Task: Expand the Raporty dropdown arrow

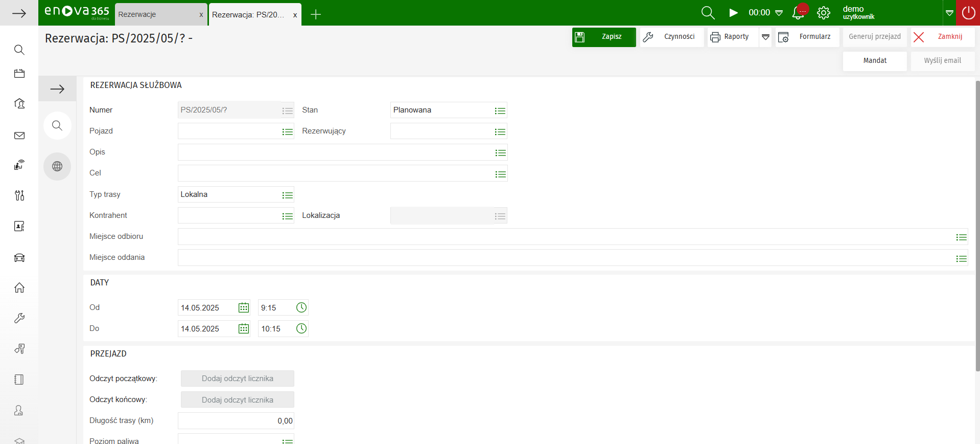Action: (x=765, y=37)
